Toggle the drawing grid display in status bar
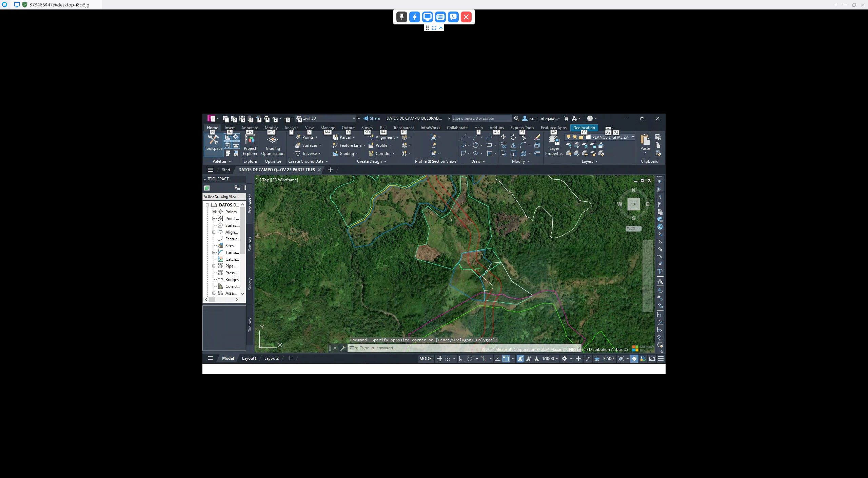The image size is (868, 478). tap(439, 359)
